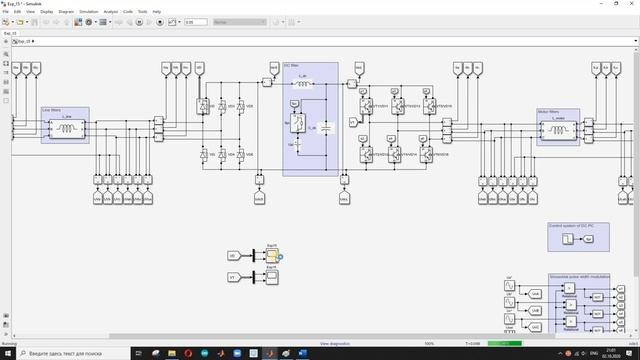Click the Step Forward toolbar icon
Screen dimensions: 640x360
(x=149, y=22)
